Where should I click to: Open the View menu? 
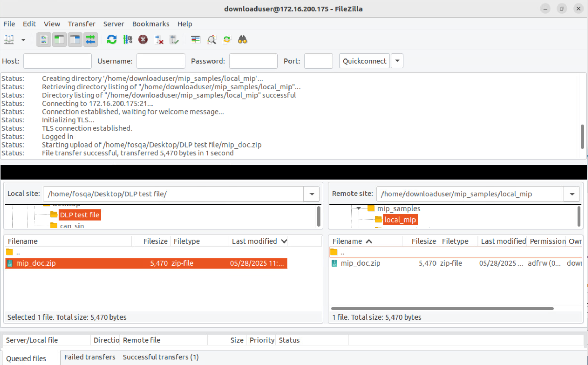(x=52, y=24)
